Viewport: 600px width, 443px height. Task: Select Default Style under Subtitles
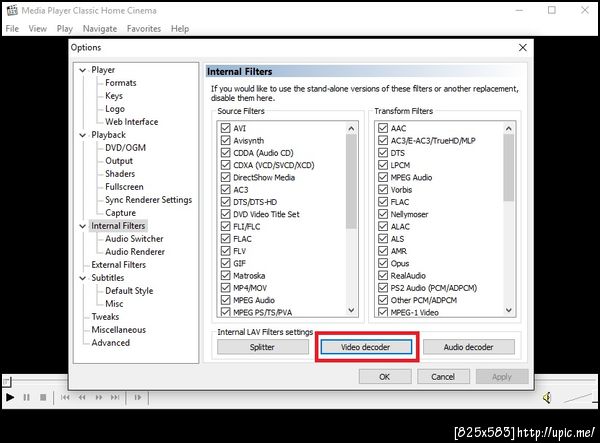[x=129, y=291]
